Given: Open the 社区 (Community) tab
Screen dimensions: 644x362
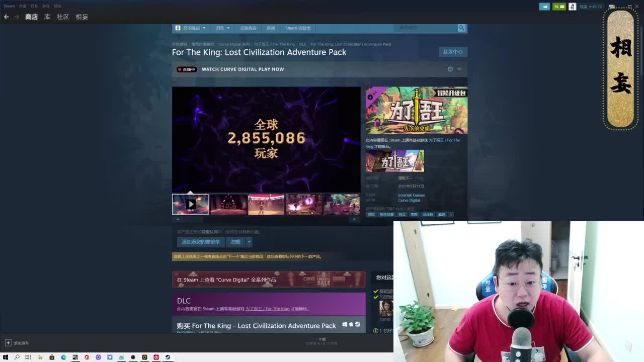Looking at the screenshot, I should click(63, 17).
